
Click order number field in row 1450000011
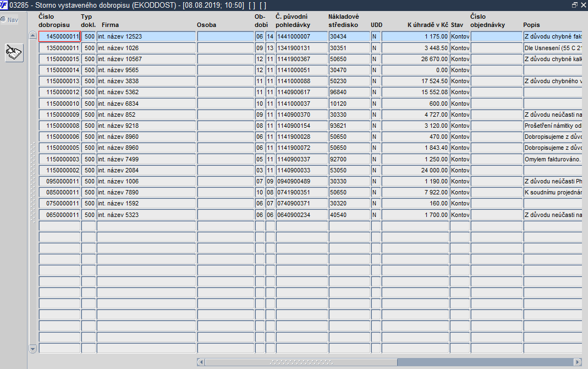[497, 36]
